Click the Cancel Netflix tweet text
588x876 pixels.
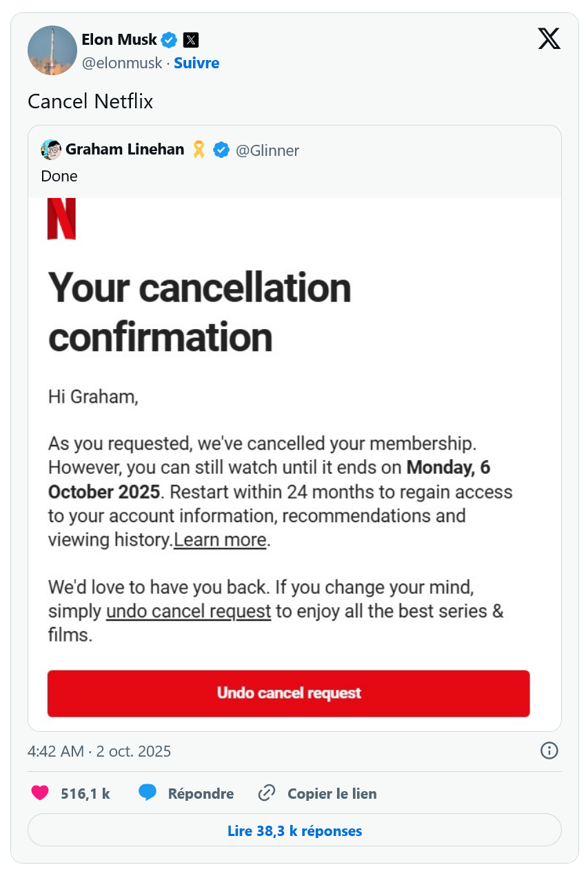[90, 102]
